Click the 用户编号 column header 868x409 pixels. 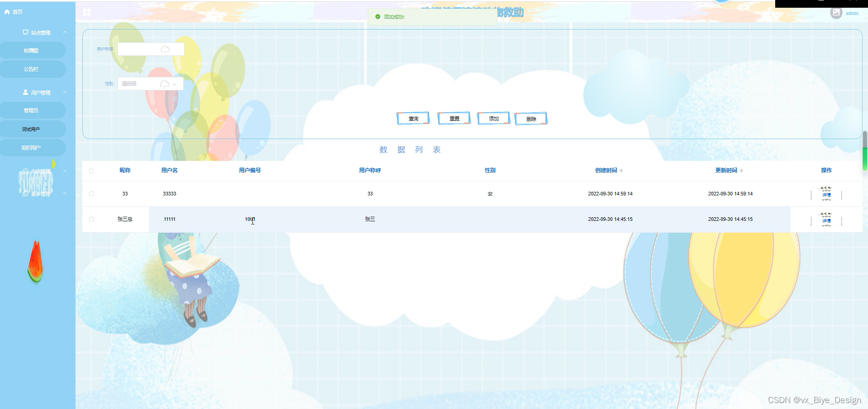[250, 170]
